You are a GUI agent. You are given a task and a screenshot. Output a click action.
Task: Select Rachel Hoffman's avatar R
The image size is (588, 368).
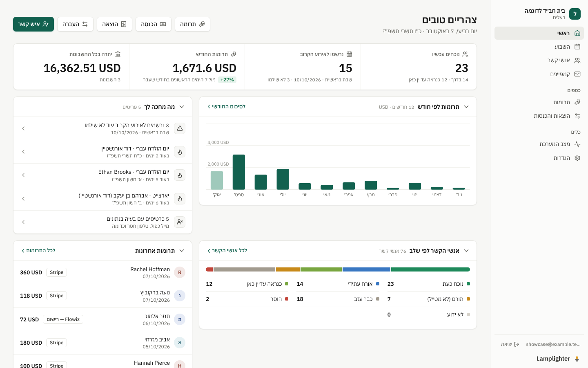pos(180,272)
